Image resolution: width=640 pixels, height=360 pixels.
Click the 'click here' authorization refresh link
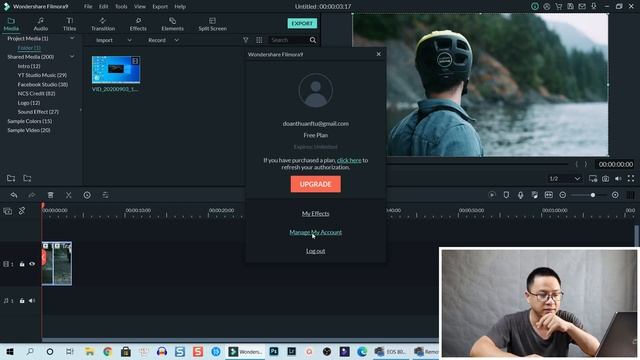(349, 160)
